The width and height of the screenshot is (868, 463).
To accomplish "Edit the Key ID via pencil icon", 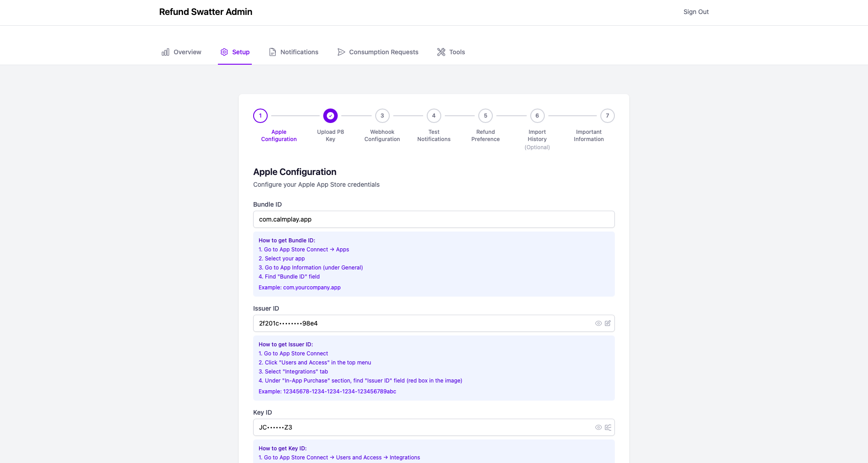I will click(608, 427).
